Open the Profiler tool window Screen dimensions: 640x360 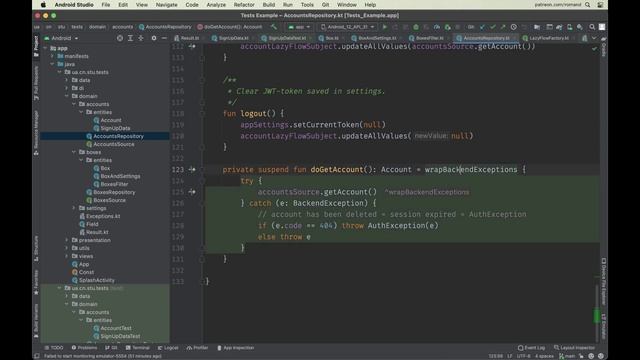pos(198,348)
